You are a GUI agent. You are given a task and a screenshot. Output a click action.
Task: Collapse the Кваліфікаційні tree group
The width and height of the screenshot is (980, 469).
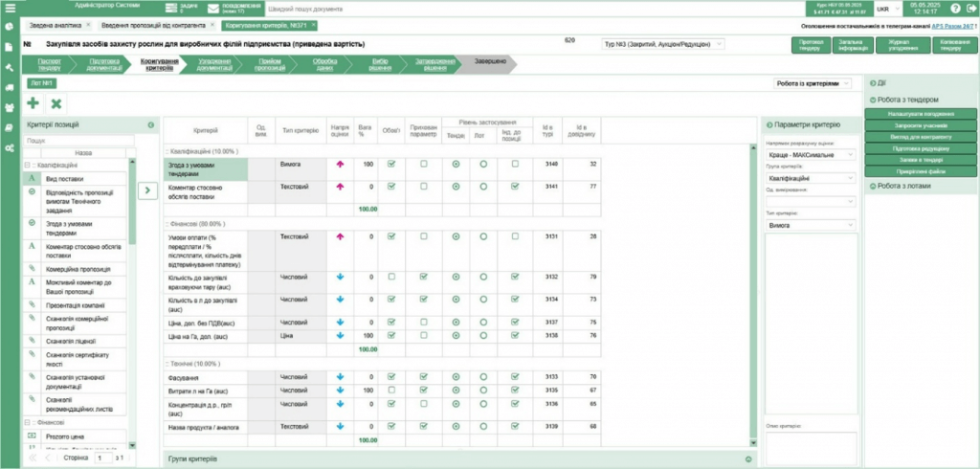(x=27, y=165)
